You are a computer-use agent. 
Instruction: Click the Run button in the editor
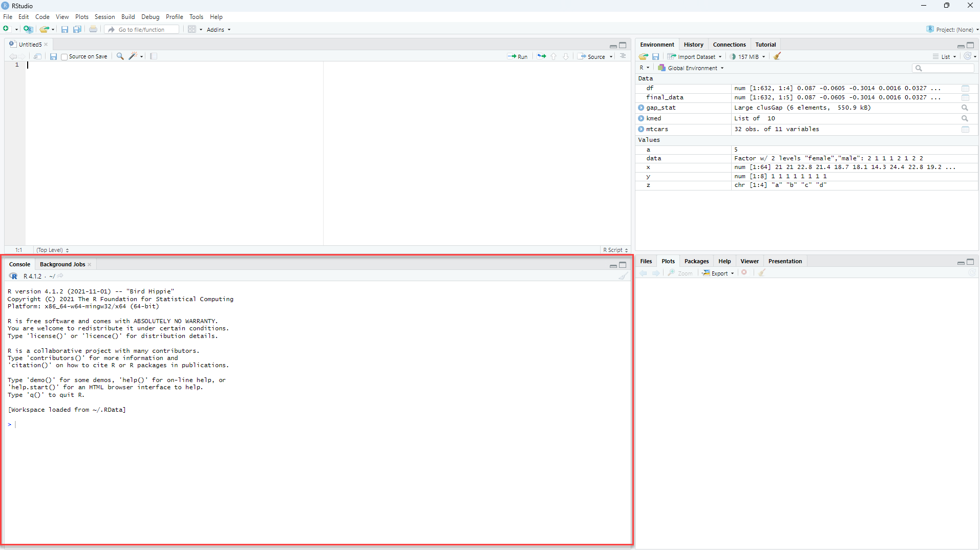pyautogui.click(x=518, y=56)
